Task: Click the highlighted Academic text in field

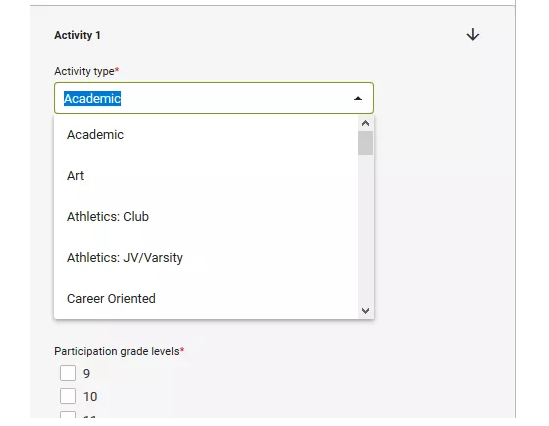Action: coord(92,98)
